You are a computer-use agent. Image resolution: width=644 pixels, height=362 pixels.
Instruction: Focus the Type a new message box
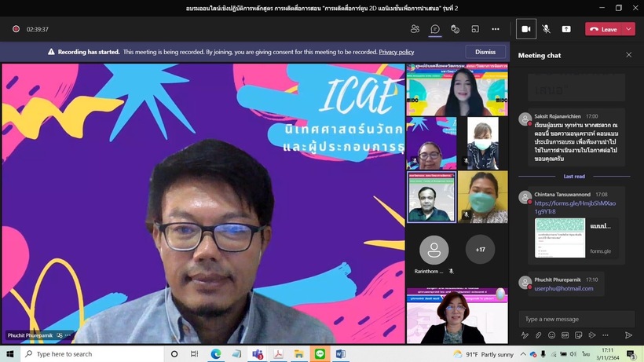tap(576, 319)
